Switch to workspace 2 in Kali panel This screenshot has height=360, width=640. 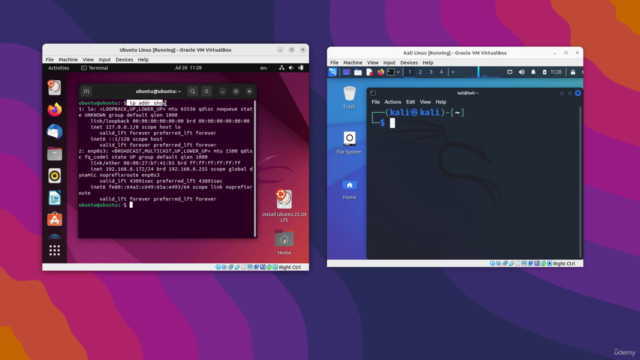click(x=420, y=72)
